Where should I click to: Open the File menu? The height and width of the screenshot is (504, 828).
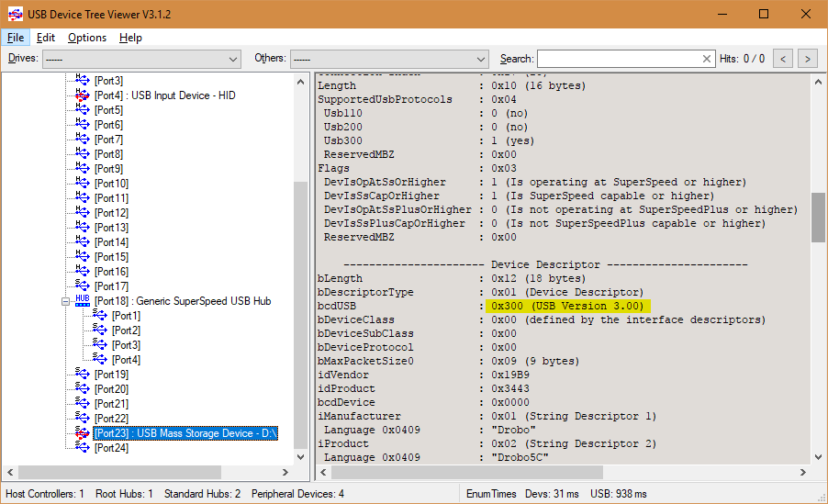tap(15, 38)
